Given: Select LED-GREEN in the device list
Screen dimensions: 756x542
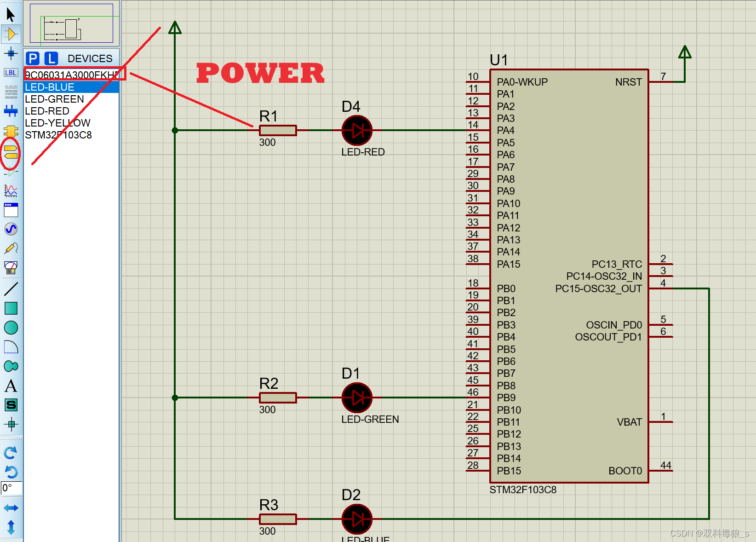Looking at the screenshot, I should click(71, 99).
